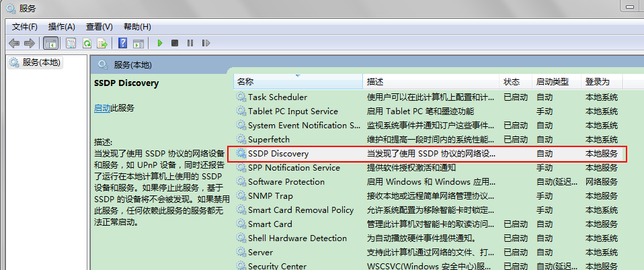Image resolution: width=644 pixels, height=270 pixels.
Task: Select the SNMP Trap service row
Action: point(427,195)
